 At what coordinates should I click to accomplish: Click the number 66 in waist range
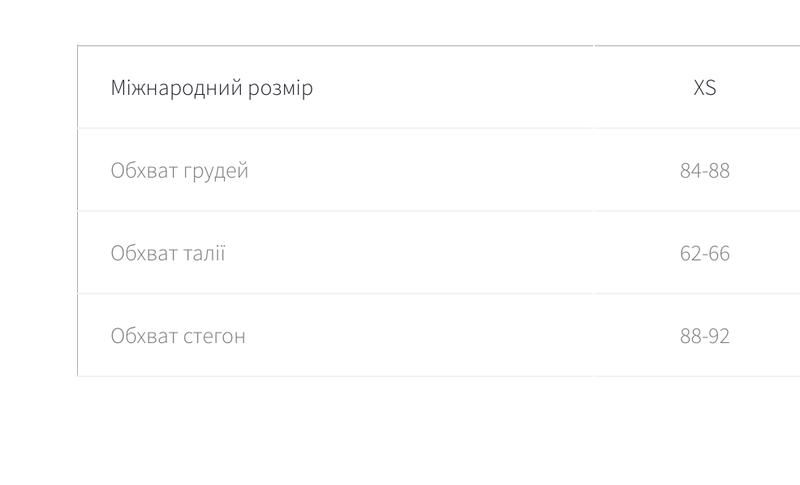pyautogui.click(x=719, y=253)
